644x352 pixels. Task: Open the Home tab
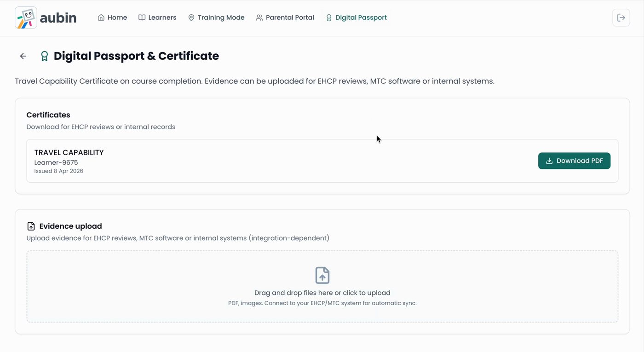[x=112, y=17]
